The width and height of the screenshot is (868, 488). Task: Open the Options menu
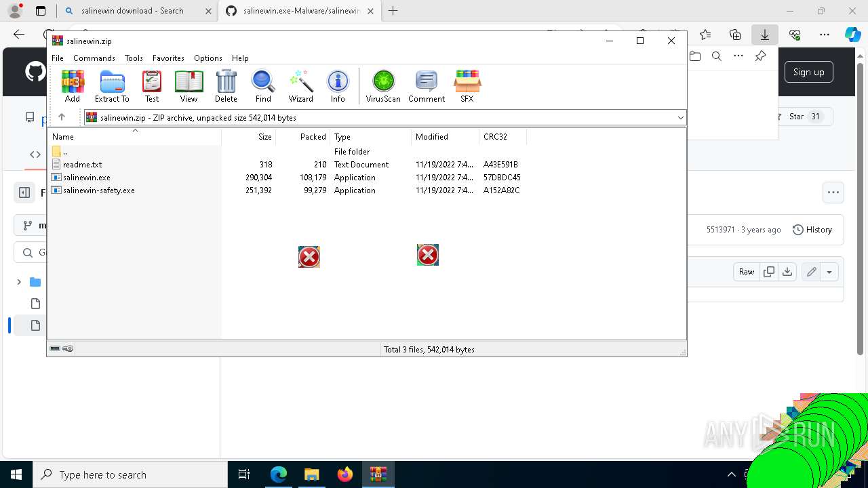coord(208,58)
